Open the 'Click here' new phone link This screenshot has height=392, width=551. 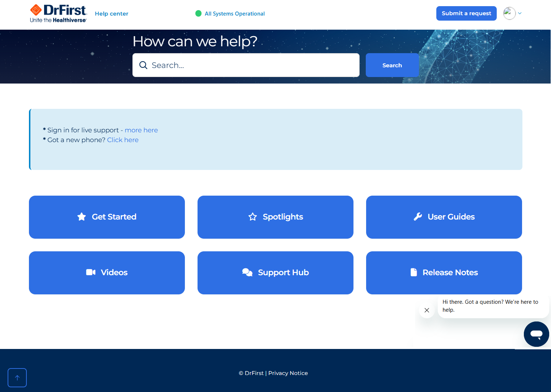(123, 140)
